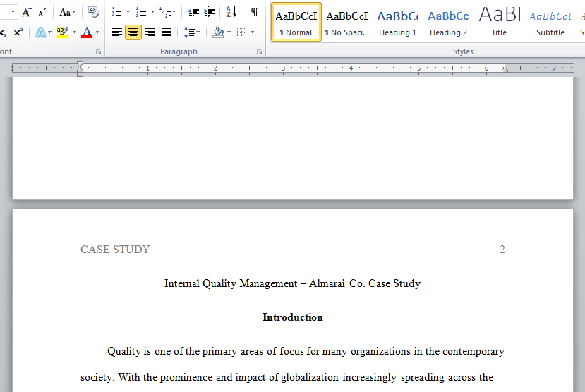The image size is (585, 392).
Task: Apply subscript formatting
Action: click(x=4, y=33)
